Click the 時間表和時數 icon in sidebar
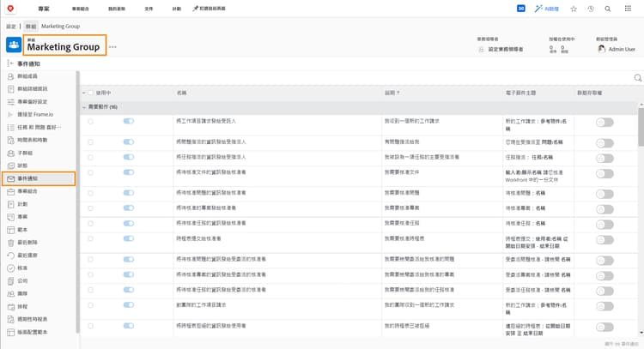 [10, 141]
